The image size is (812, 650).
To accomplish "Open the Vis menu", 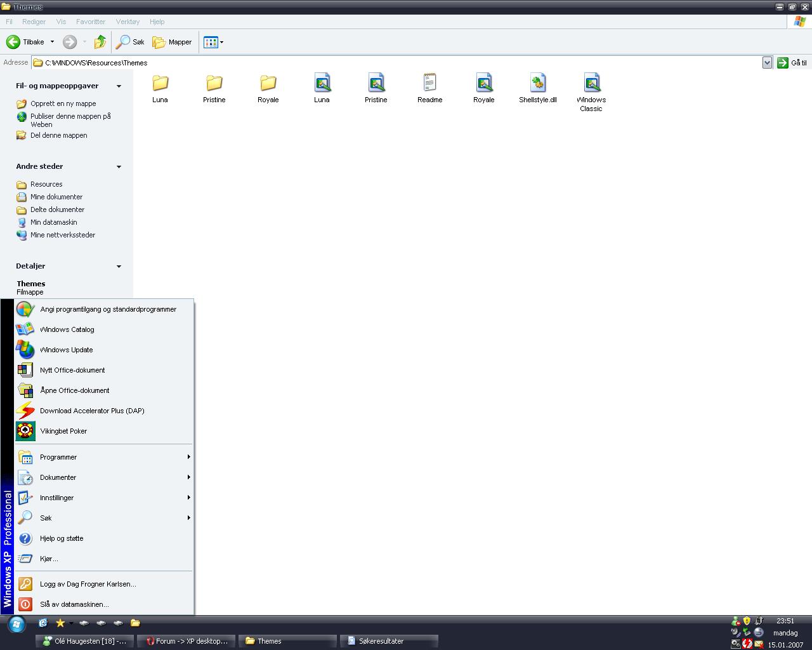I will pyautogui.click(x=61, y=22).
